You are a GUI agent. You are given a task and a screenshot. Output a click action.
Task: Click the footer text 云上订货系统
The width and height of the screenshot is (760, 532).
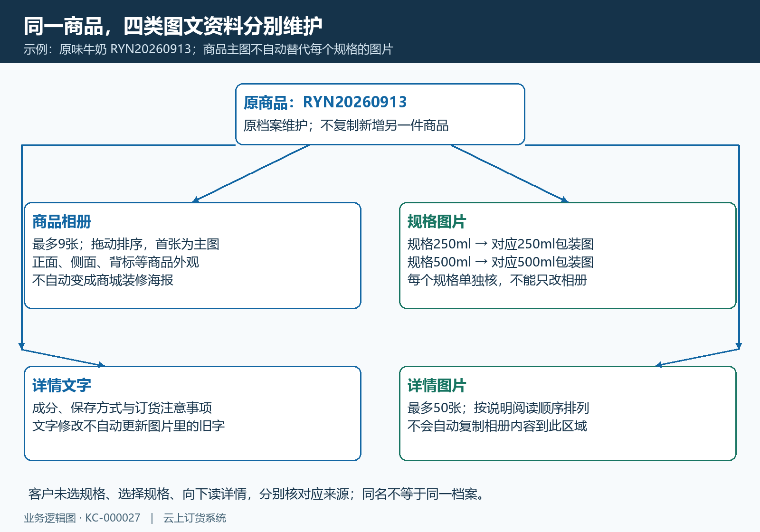(x=195, y=518)
